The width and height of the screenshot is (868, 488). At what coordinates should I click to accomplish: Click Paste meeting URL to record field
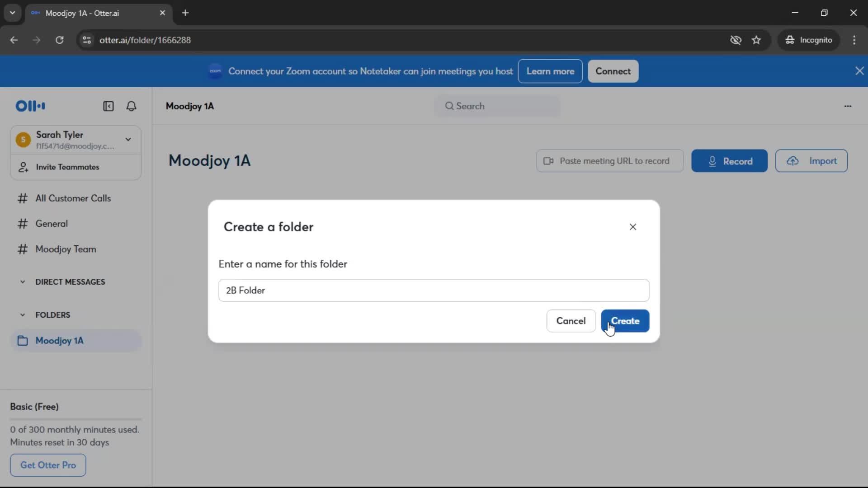tap(610, 161)
